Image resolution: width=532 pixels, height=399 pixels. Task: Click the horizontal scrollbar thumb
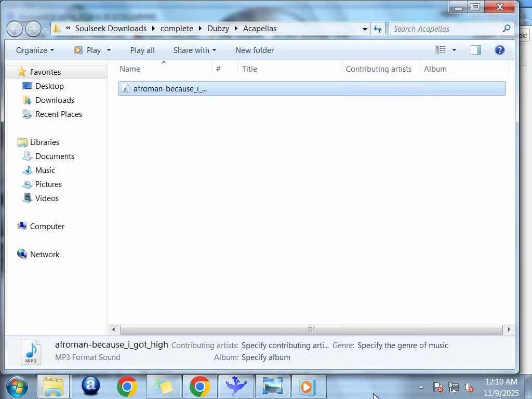click(311, 329)
